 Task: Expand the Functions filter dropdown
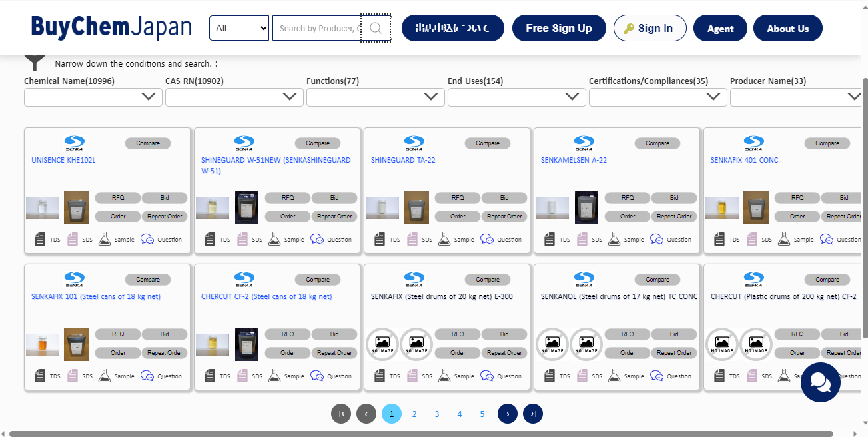click(376, 97)
